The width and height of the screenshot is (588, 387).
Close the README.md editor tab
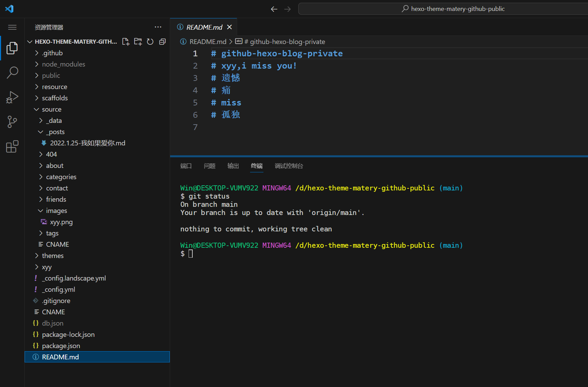click(230, 27)
